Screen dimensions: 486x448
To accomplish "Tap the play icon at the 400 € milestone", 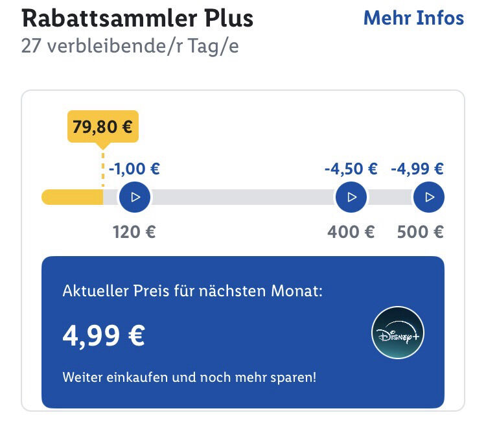I will 351,197.
